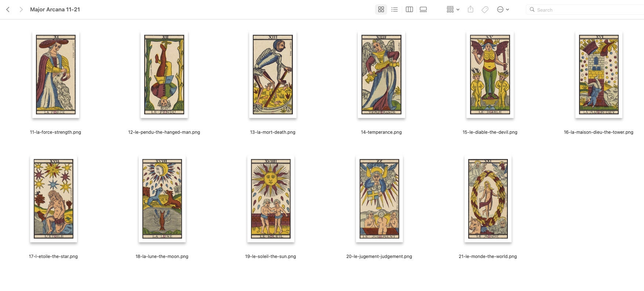Select the La Lune card thumbnail

coord(162,199)
